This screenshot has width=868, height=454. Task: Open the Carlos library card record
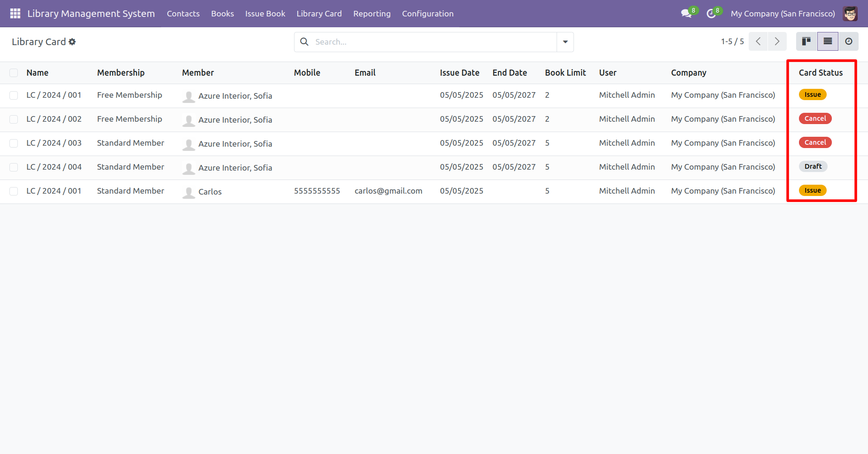tap(210, 192)
